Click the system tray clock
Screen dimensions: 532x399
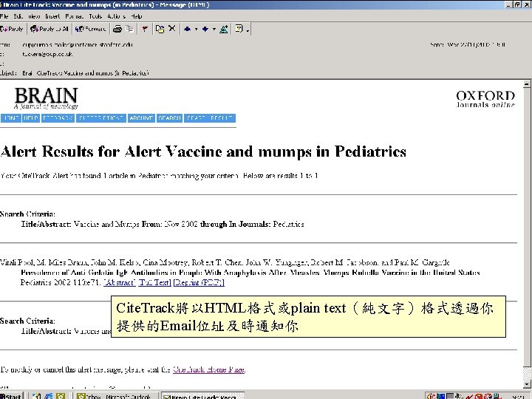click(x=518, y=396)
